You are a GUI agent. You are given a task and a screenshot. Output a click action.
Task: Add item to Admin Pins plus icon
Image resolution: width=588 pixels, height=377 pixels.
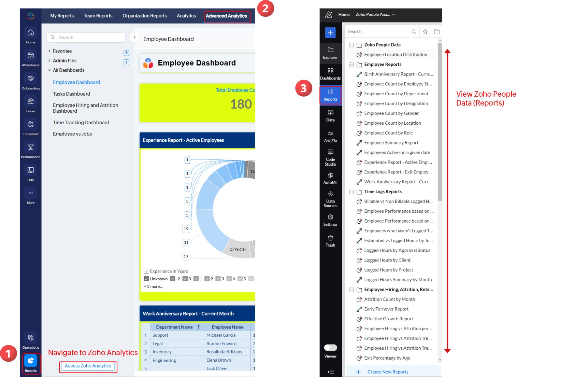coord(126,62)
